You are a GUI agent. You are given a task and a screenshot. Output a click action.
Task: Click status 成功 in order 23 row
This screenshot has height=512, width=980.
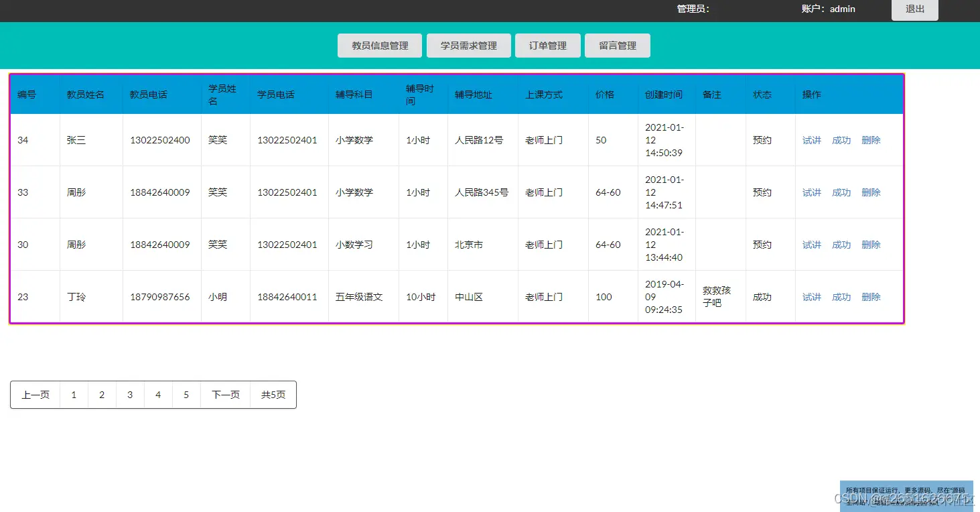(762, 297)
